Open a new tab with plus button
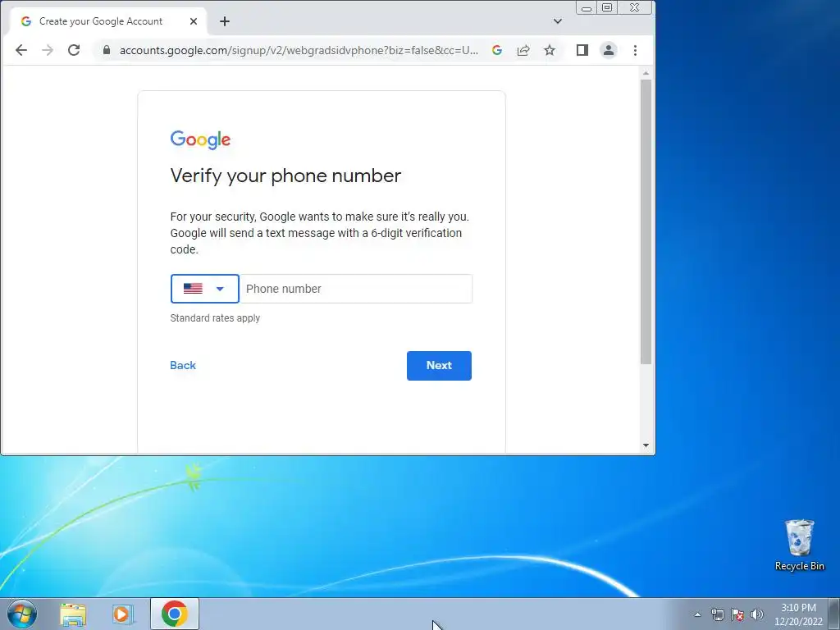 [x=225, y=21]
